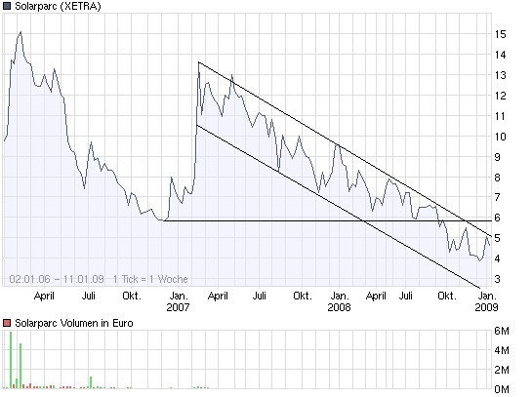Click price axis label 8
This screenshot has height=397, width=532.
point(498,178)
